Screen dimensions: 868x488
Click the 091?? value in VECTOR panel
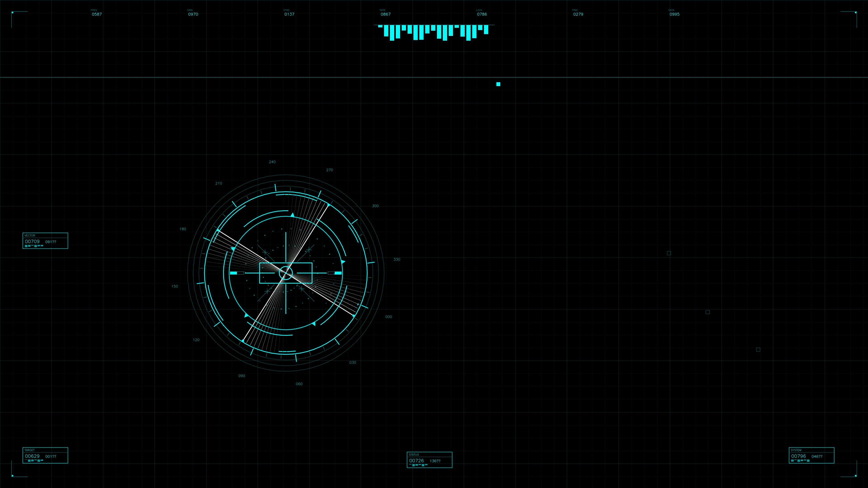[51, 242]
